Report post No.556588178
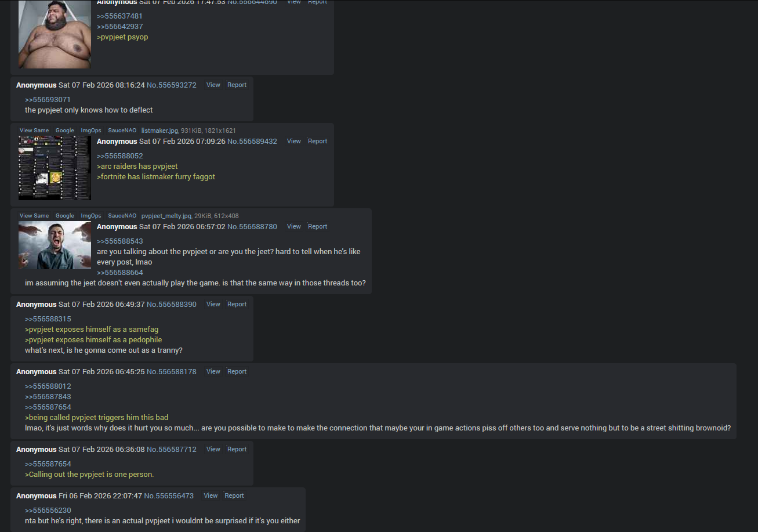Screen dimensions: 758x532 pyautogui.click(x=237, y=371)
